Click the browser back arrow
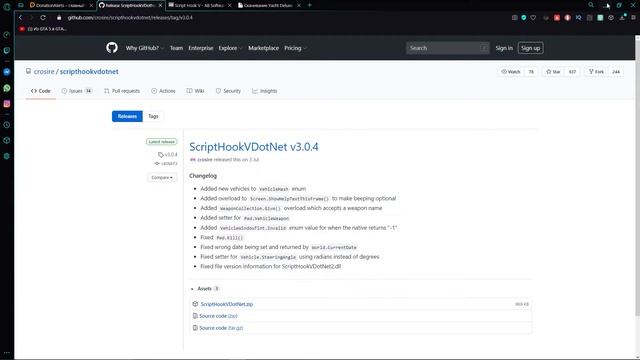The height and width of the screenshot is (360, 640). 20,18
